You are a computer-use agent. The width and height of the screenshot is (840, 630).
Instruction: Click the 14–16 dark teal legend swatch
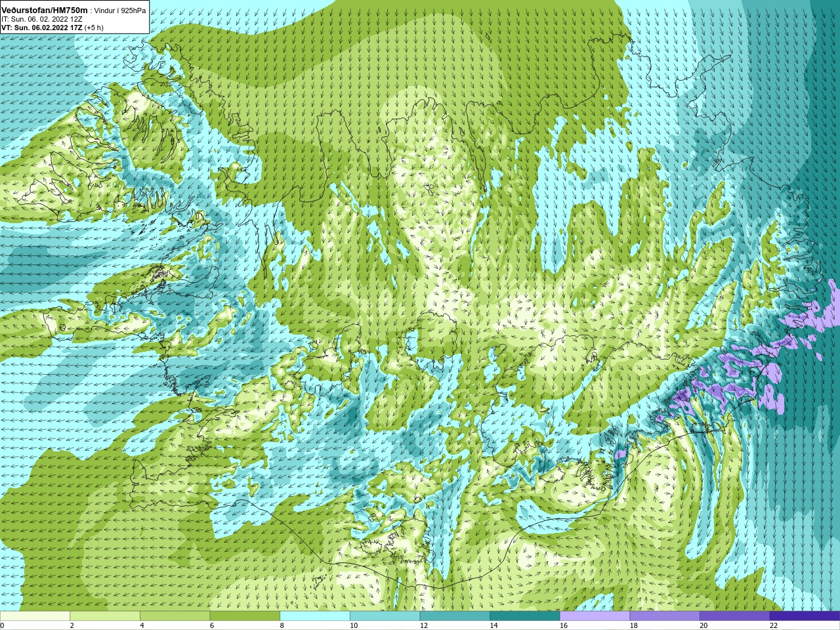(x=525, y=616)
